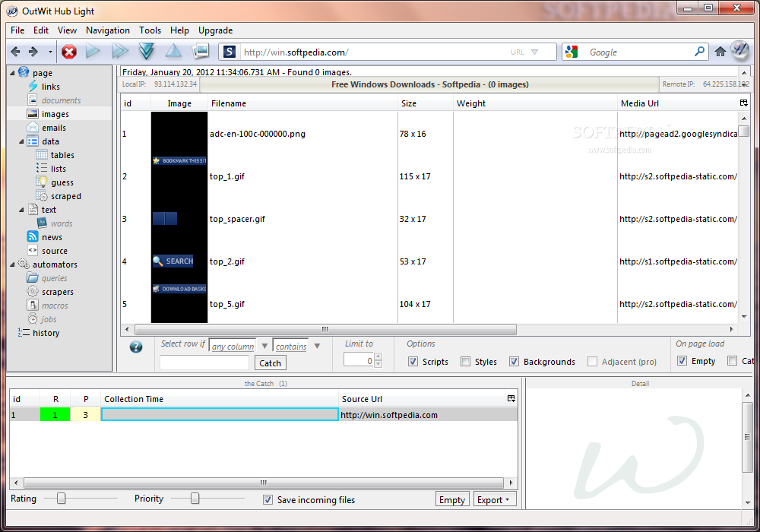Go back with the left arrow button
The height and width of the screenshot is (532, 760).
[x=15, y=52]
